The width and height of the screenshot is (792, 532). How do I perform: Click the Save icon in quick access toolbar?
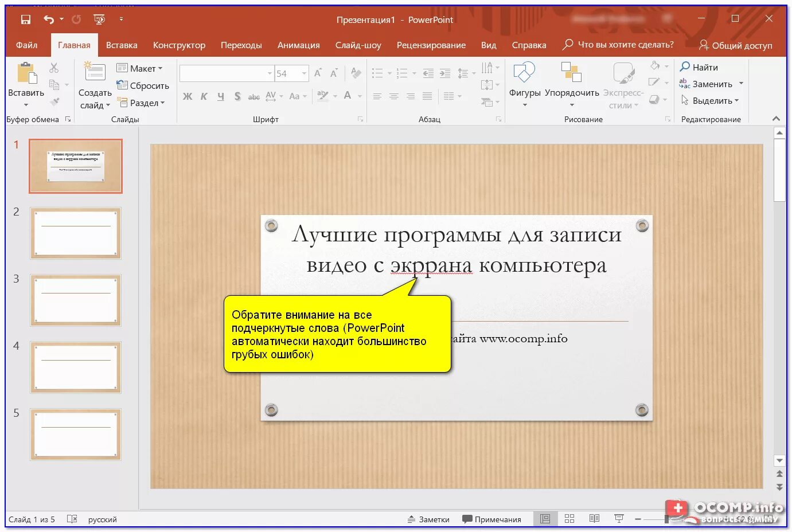click(25, 19)
